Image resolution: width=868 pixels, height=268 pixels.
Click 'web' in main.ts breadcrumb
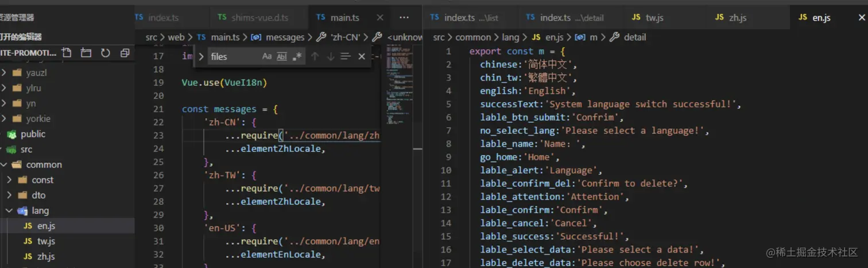pos(176,37)
